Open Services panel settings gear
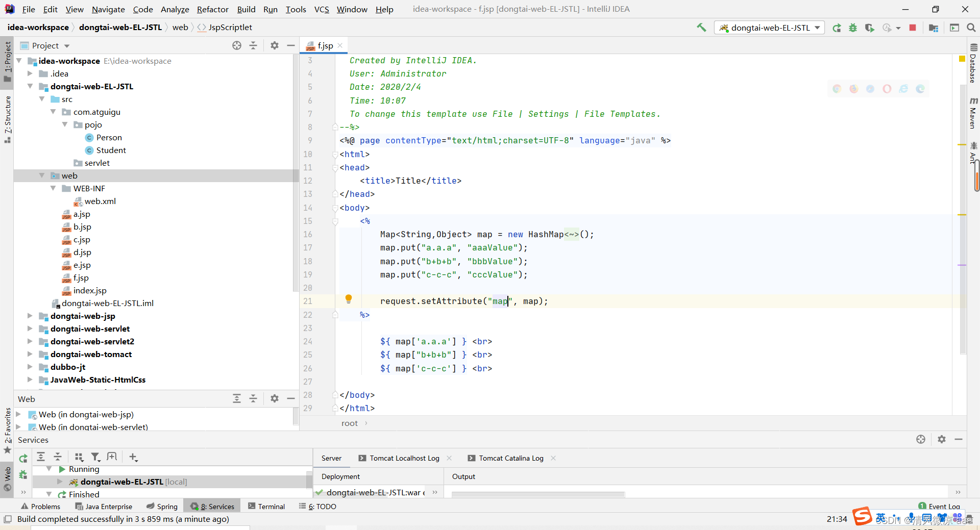The height and width of the screenshot is (530, 980). [x=942, y=439]
